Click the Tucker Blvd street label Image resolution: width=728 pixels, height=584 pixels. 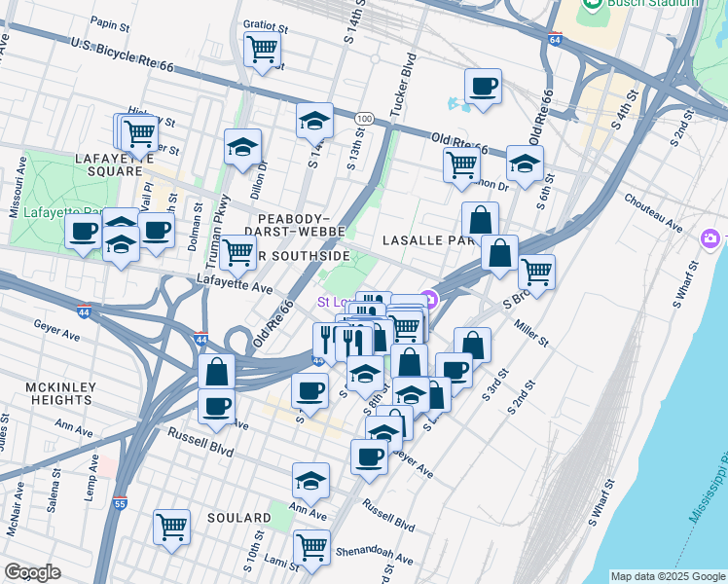pyautogui.click(x=403, y=86)
